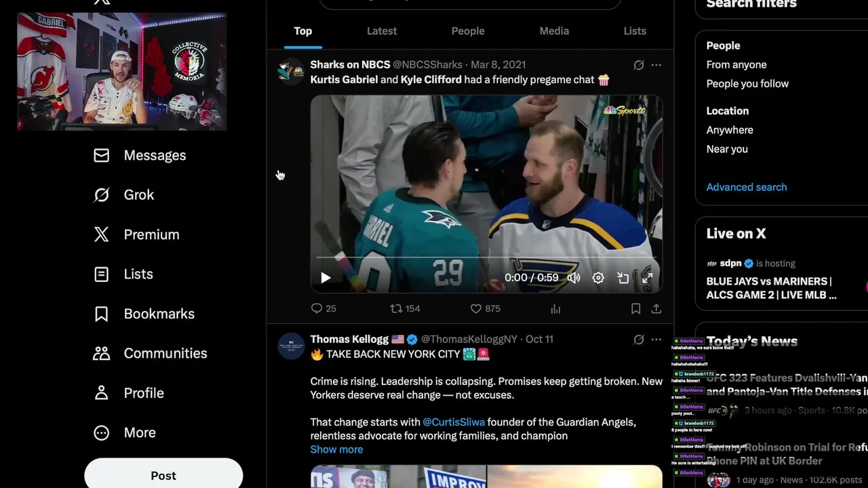Select the People 'From anyone' filter
The width and height of the screenshot is (868, 488).
click(x=736, y=64)
